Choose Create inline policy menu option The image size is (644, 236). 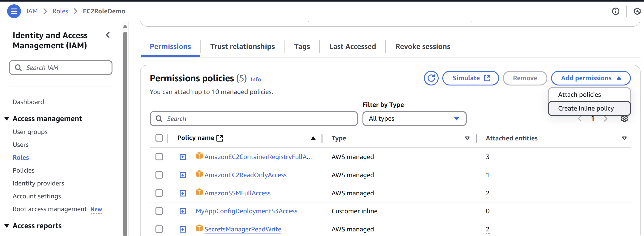point(586,108)
